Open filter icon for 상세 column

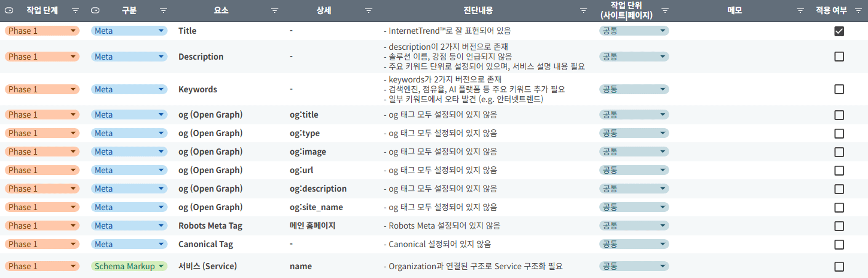369,11
